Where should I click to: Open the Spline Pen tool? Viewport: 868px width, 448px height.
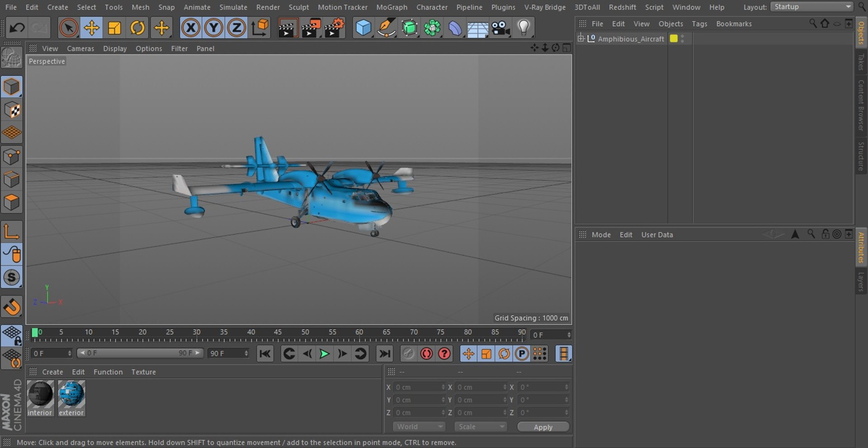click(387, 28)
